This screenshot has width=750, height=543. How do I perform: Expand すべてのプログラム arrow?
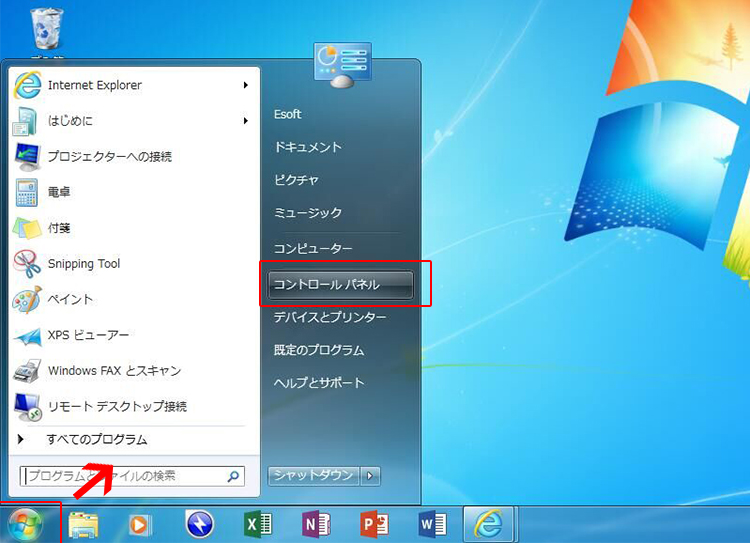pyautogui.click(x=20, y=439)
